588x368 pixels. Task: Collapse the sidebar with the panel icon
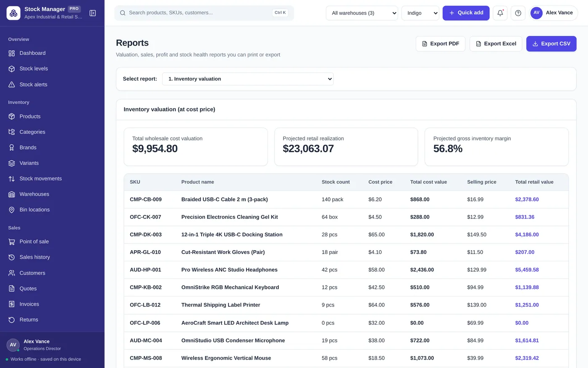click(x=93, y=13)
